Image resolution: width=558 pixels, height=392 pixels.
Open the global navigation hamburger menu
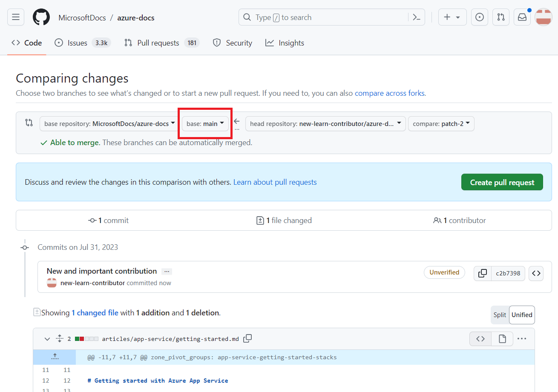(x=16, y=17)
